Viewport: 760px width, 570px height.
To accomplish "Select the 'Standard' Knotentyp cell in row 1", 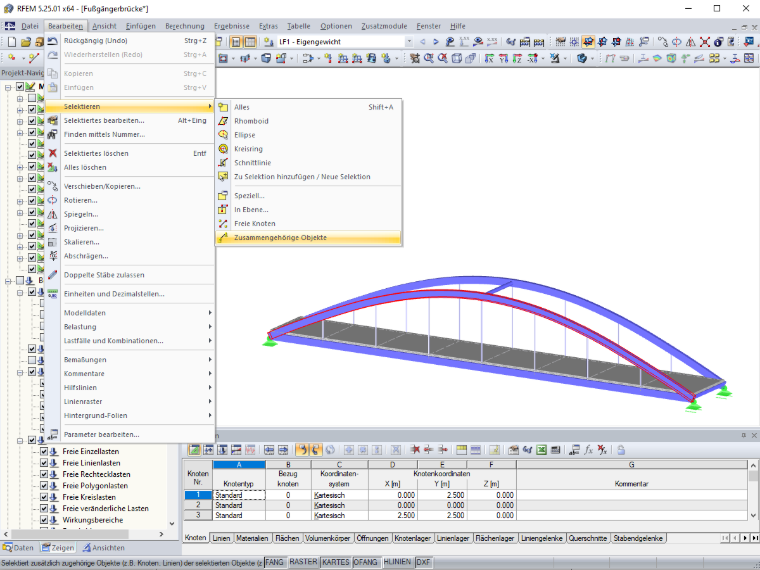I will coord(239,495).
